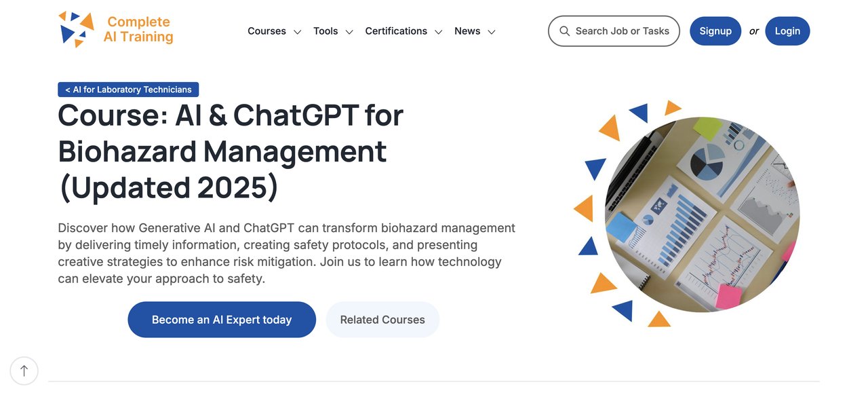The image size is (868, 395).
Task: Click the circular charts hero image
Action: point(702,214)
